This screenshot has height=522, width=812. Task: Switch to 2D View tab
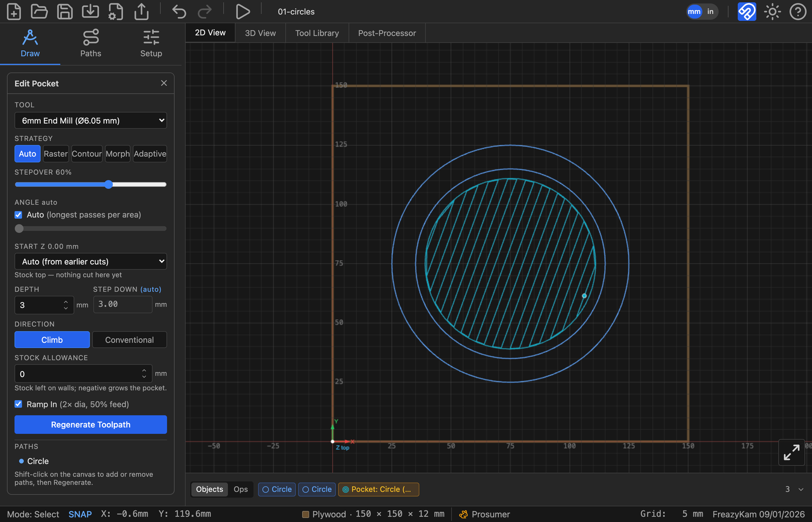[x=210, y=33]
